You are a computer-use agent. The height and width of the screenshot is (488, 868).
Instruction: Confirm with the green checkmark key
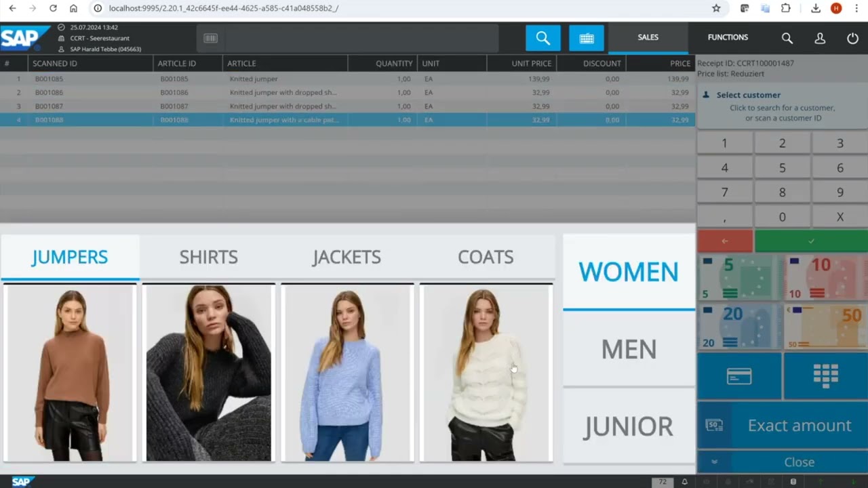[811, 241]
